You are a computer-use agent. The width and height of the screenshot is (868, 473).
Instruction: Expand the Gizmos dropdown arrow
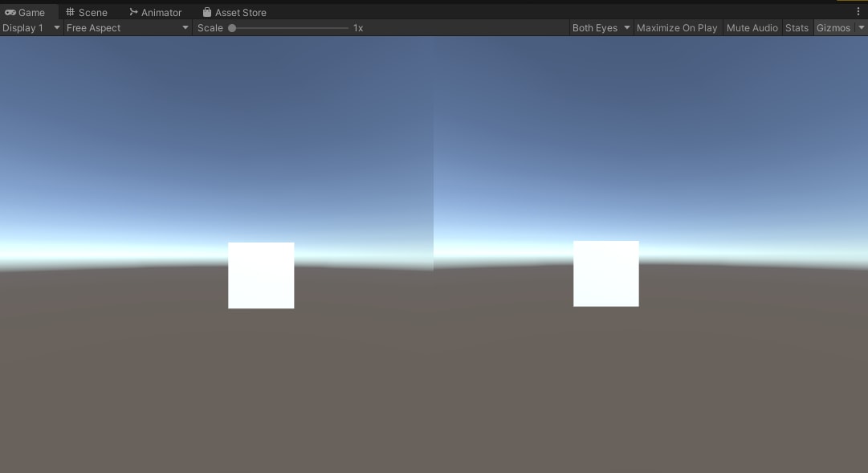point(862,27)
